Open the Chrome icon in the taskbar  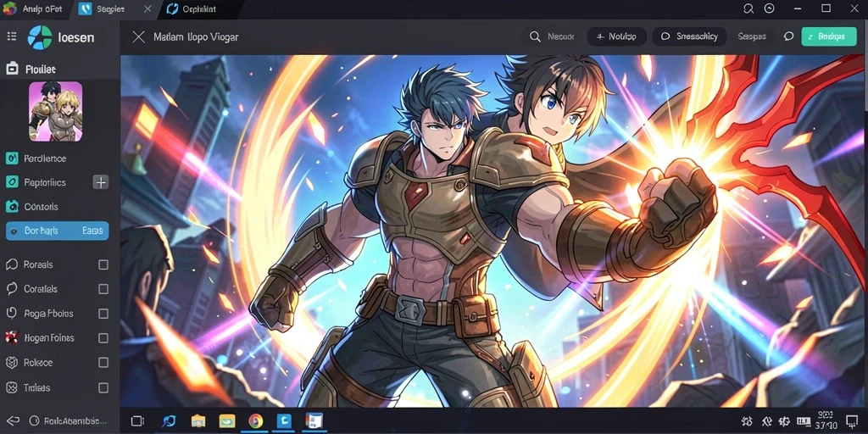click(x=255, y=420)
